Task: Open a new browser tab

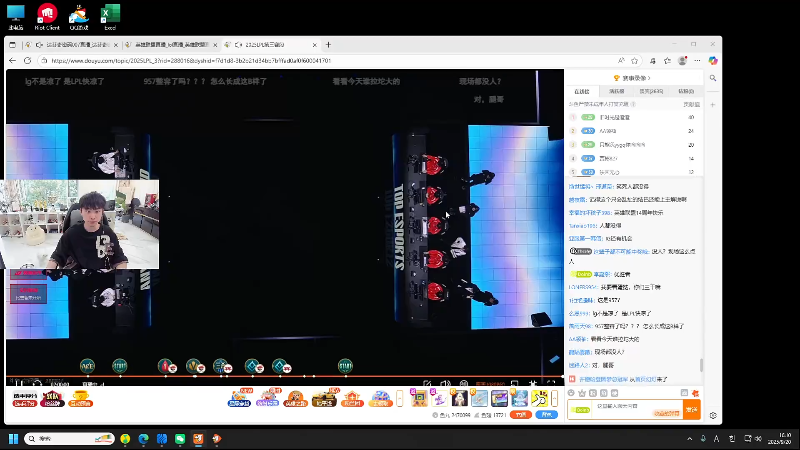Action: [328, 45]
